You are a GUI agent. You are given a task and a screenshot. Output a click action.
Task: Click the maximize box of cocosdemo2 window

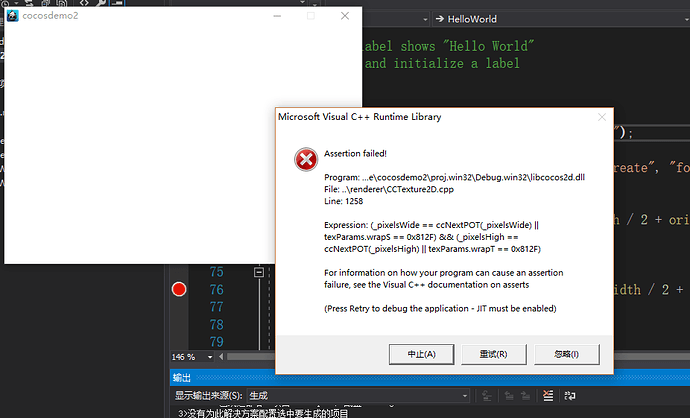point(311,16)
